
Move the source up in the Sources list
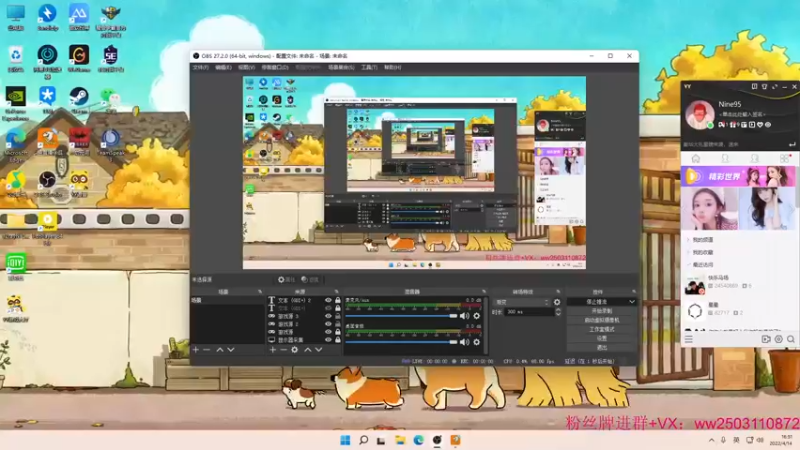pyautogui.click(x=308, y=349)
